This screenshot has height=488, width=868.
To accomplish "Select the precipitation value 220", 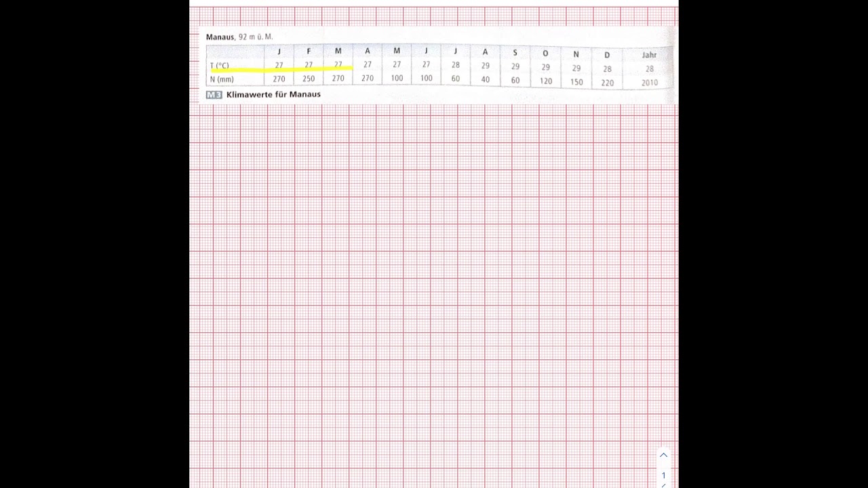I will point(607,83).
